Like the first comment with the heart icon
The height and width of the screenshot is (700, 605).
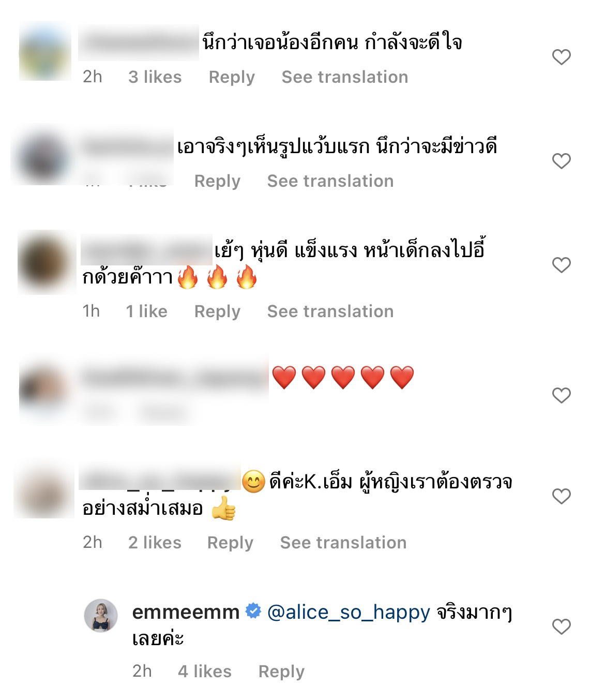coord(561,57)
